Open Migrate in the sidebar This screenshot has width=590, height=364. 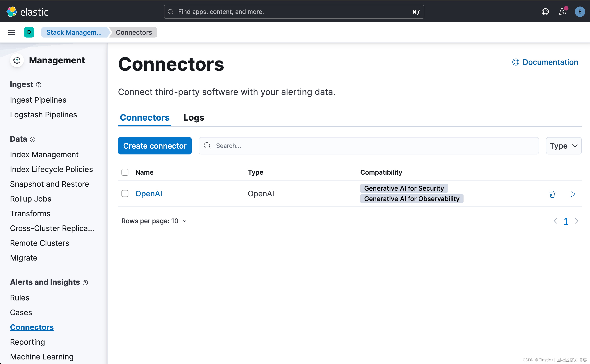click(x=24, y=258)
